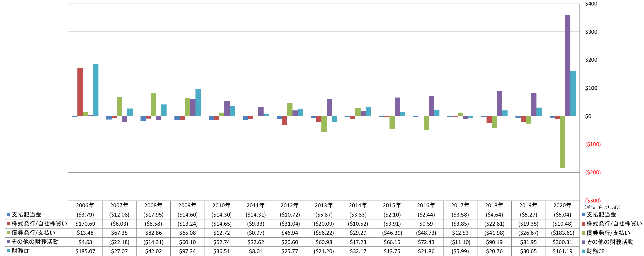Click the ($200) axis label
The image size is (644, 256).
[x=593, y=173]
